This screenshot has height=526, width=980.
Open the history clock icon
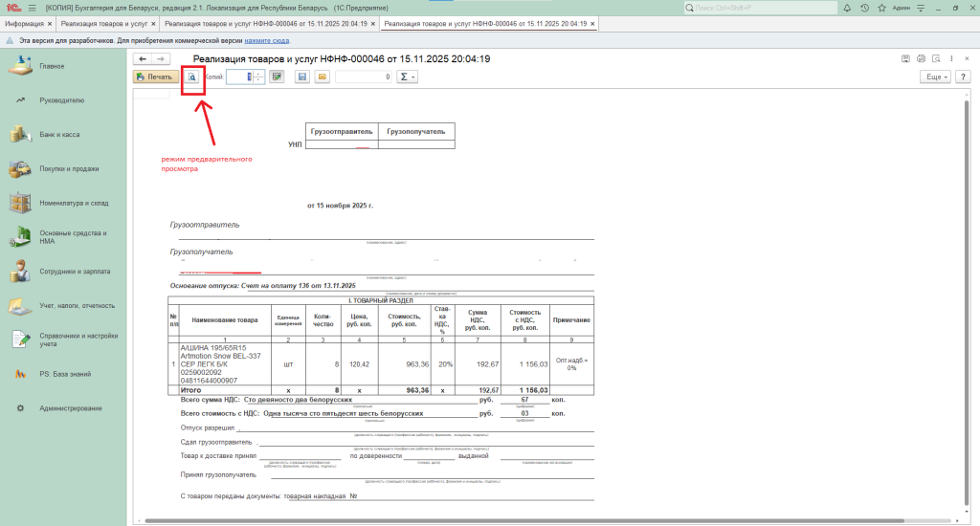[864, 8]
